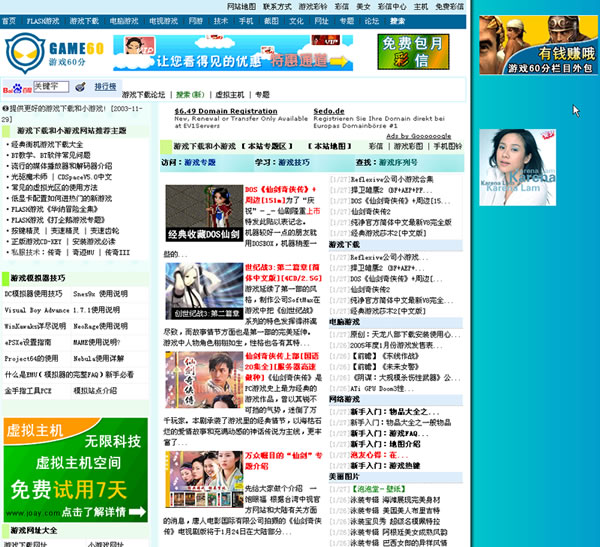Open Sedo.de ad link

click(329, 111)
